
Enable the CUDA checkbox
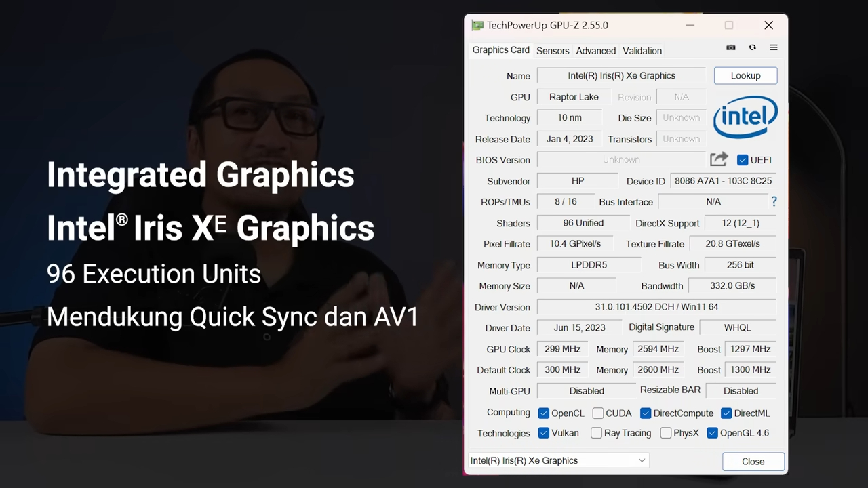(598, 413)
